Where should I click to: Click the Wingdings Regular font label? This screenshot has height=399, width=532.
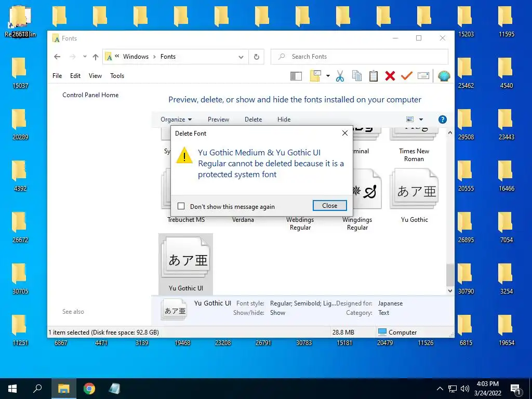click(x=357, y=223)
